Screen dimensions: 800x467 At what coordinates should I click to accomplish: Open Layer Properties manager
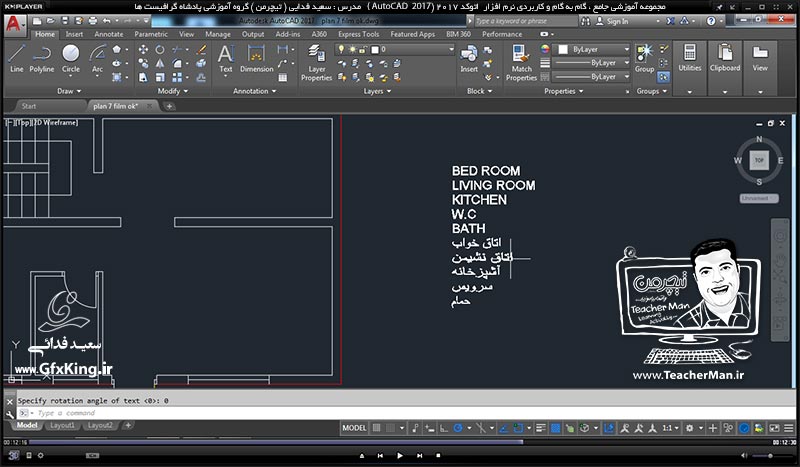(316, 62)
